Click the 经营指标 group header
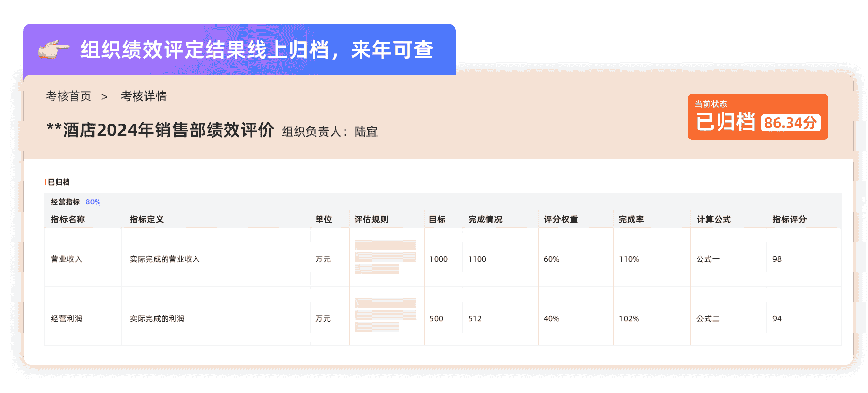The width and height of the screenshot is (868, 393). (66, 202)
